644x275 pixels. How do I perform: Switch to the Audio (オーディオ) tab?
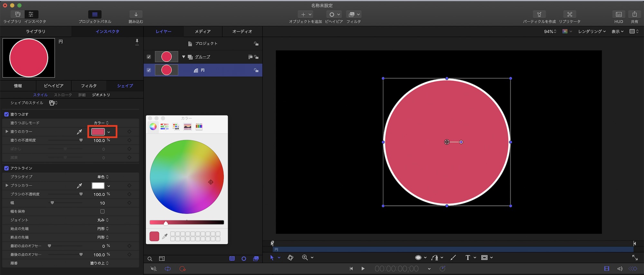tap(242, 32)
